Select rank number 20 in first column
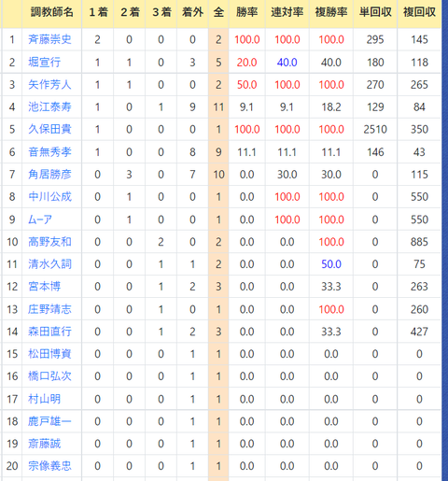 pos(12,466)
